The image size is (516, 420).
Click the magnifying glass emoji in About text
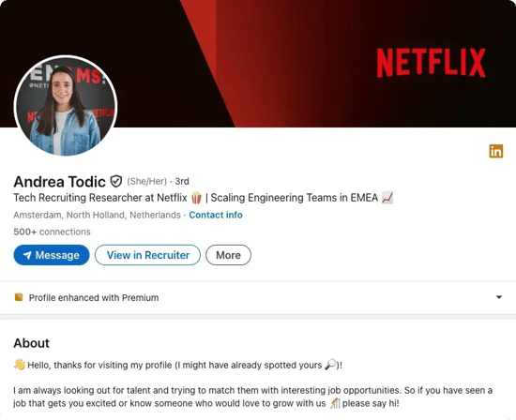coord(330,365)
